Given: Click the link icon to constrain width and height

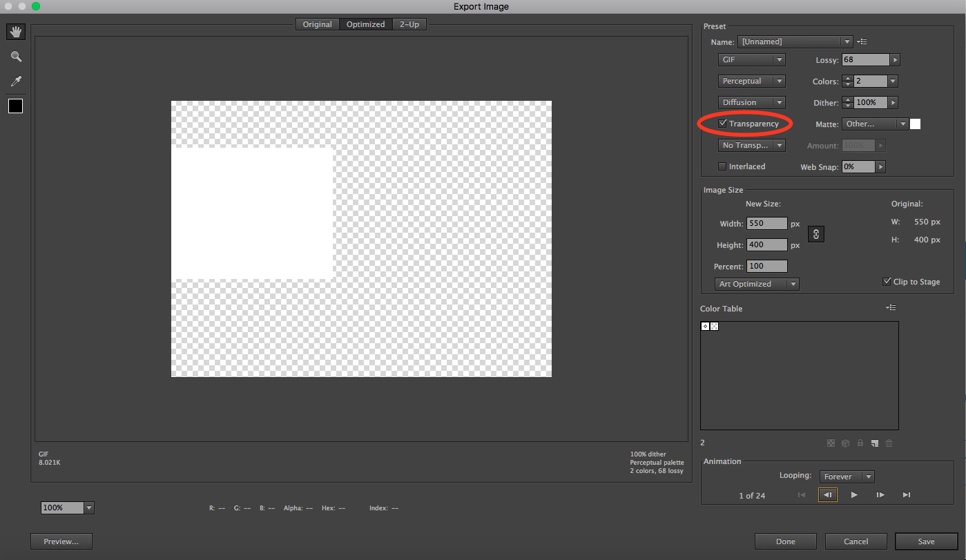Looking at the screenshot, I should point(816,234).
